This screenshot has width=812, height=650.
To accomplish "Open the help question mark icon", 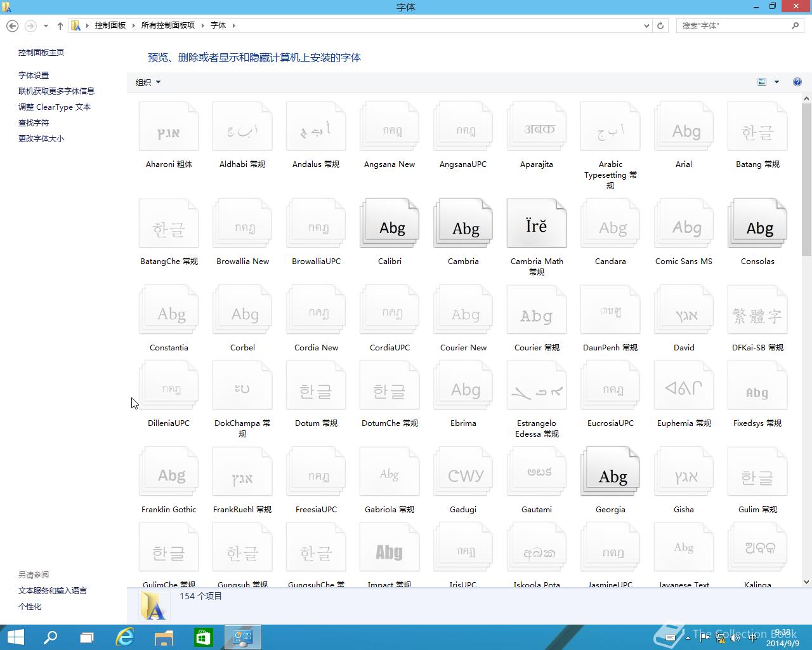I will click(797, 82).
